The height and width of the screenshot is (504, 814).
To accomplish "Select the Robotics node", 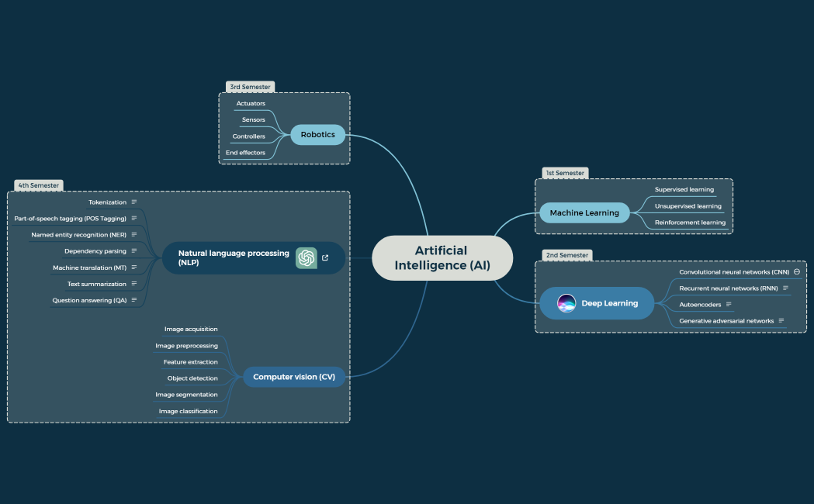I will pos(317,134).
